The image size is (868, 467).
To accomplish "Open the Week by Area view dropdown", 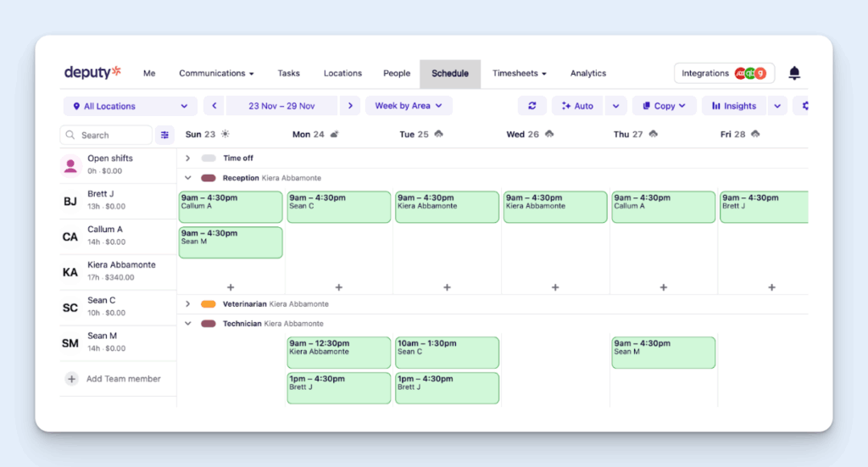I will (409, 106).
